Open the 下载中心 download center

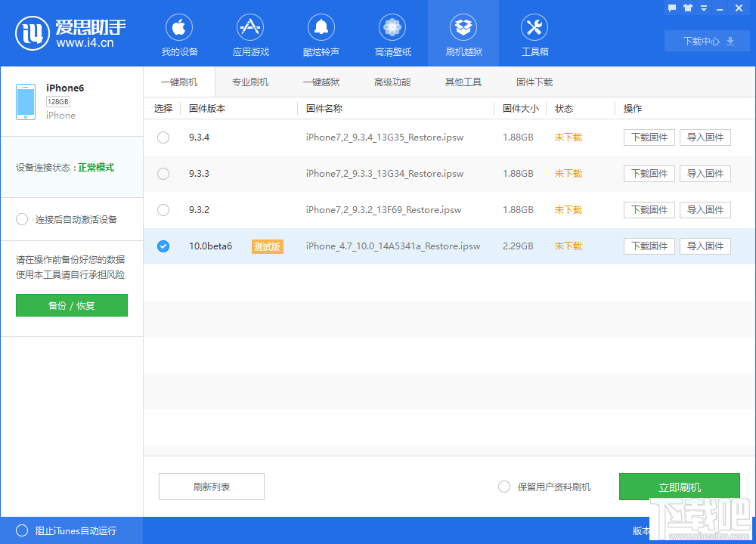tap(707, 41)
